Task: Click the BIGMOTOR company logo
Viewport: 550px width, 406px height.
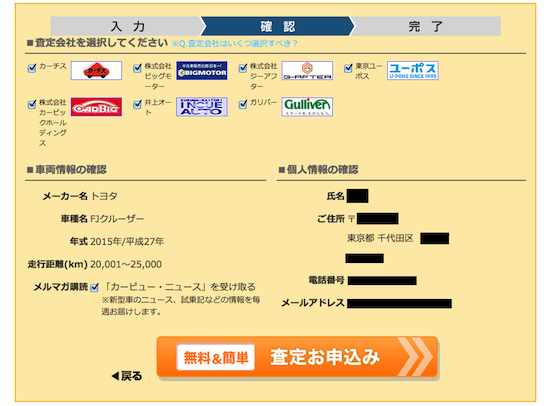Action: [x=202, y=71]
